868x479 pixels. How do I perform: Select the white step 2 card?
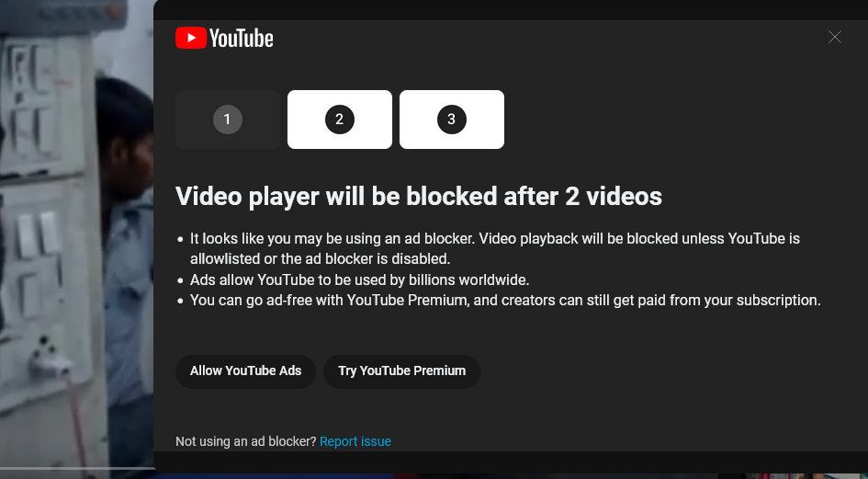point(339,120)
